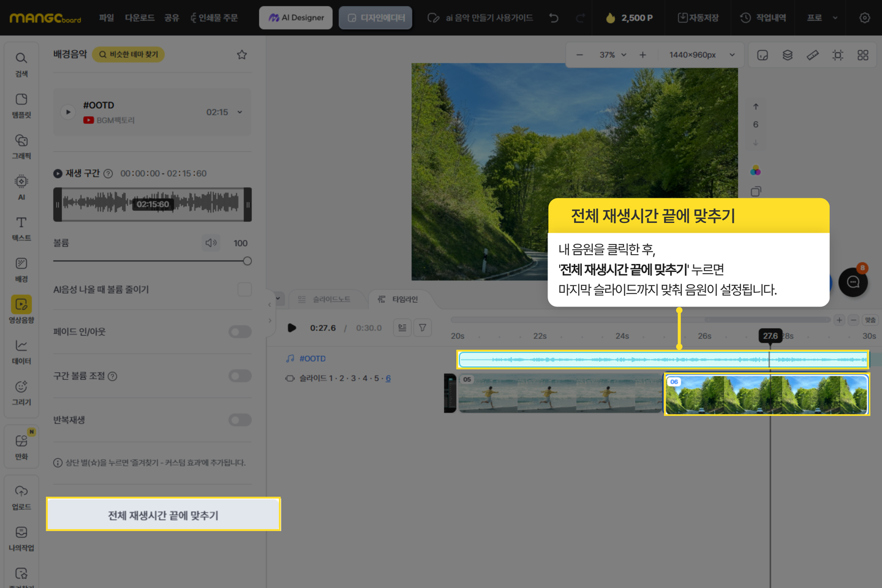Open the 파일 menu

(107, 18)
